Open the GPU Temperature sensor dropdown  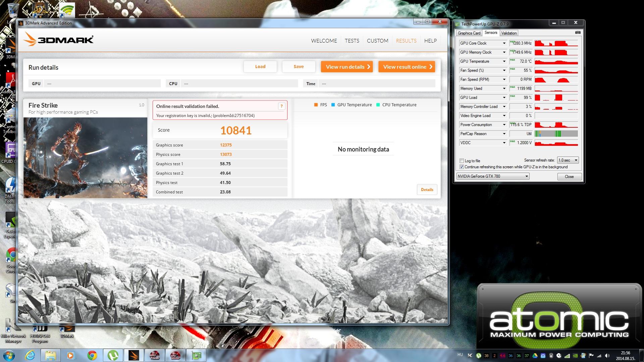pyautogui.click(x=504, y=61)
